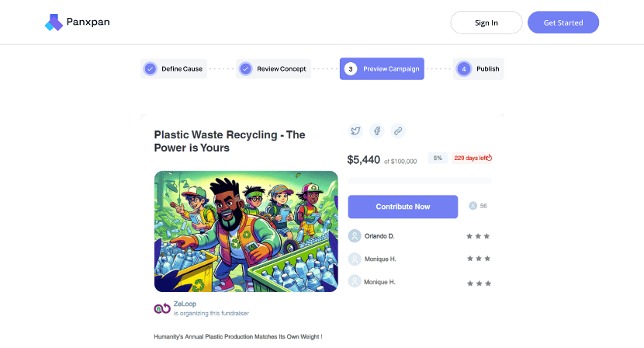The height and width of the screenshot is (348, 644).
Task: Click the recycling campaign cover image
Action: point(246,231)
